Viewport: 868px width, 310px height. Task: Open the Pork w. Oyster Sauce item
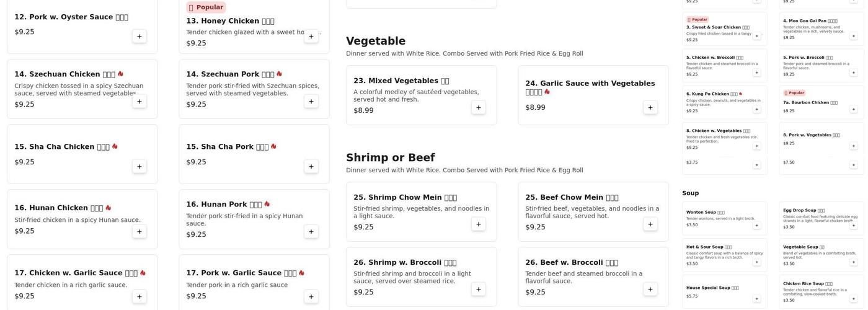pos(71,17)
